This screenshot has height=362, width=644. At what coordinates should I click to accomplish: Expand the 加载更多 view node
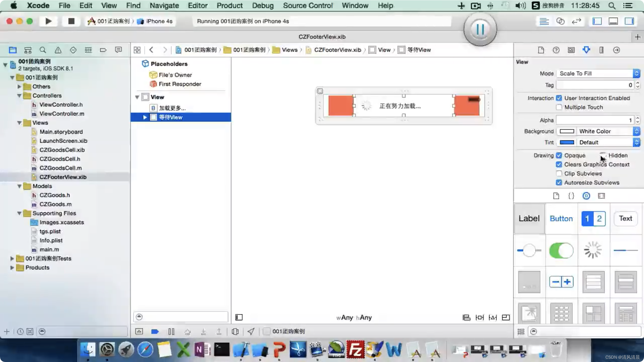[x=145, y=108]
